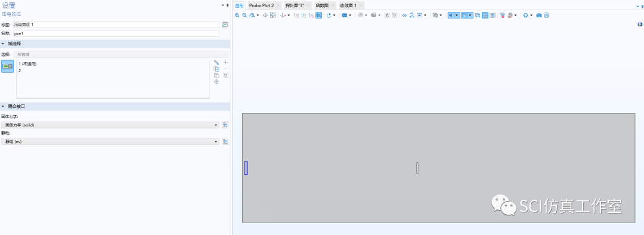Collapse the 域选择 section
644x235 pixels.
[4, 44]
